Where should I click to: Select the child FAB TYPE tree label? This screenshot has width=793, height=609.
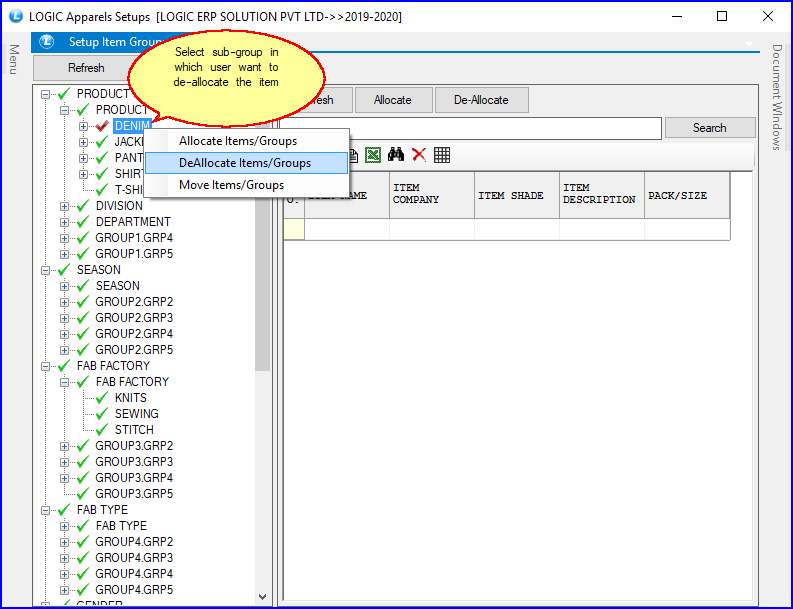(x=121, y=526)
